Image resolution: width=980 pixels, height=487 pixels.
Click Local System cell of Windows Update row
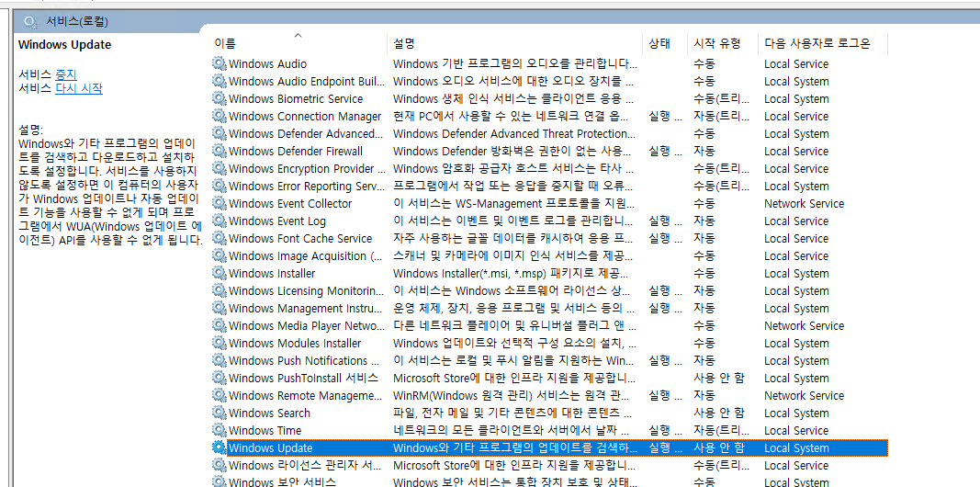pos(796,448)
